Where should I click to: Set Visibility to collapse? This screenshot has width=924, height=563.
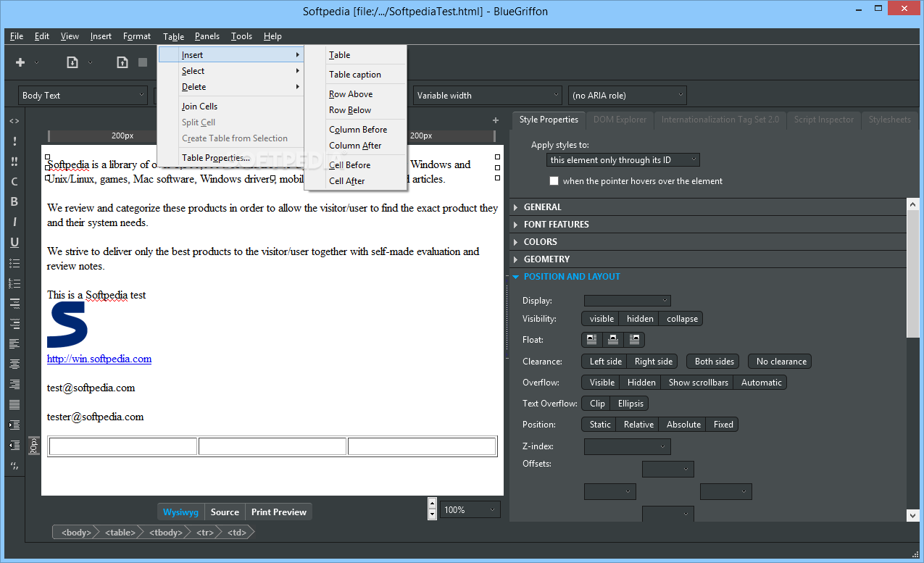coord(682,319)
